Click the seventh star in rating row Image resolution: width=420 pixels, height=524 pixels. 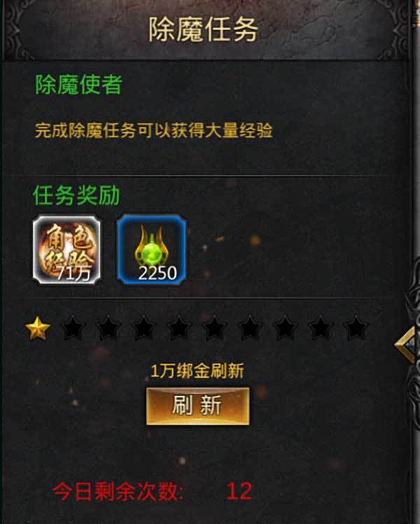pos(249,329)
